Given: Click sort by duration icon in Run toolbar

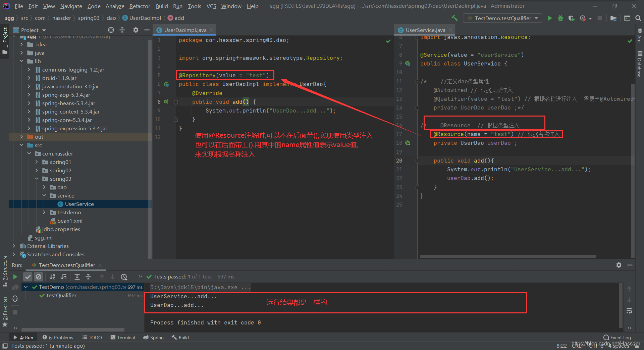Looking at the screenshot, I should (63, 277).
